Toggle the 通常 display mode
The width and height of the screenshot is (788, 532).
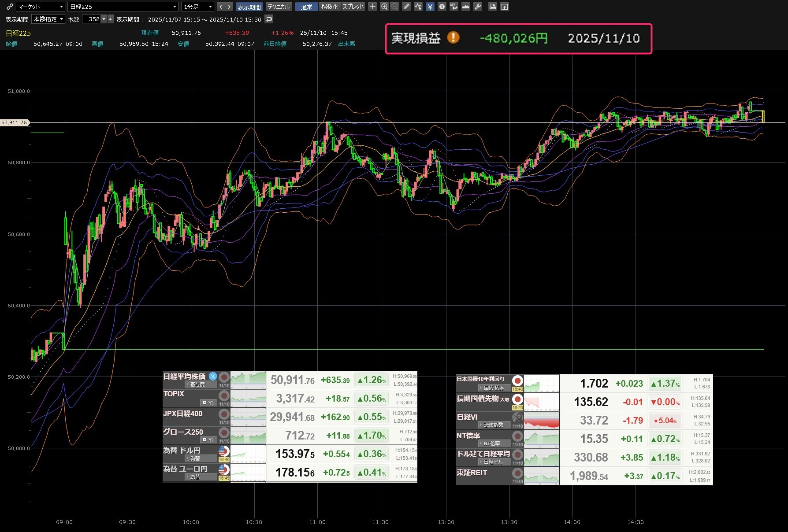click(306, 7)
